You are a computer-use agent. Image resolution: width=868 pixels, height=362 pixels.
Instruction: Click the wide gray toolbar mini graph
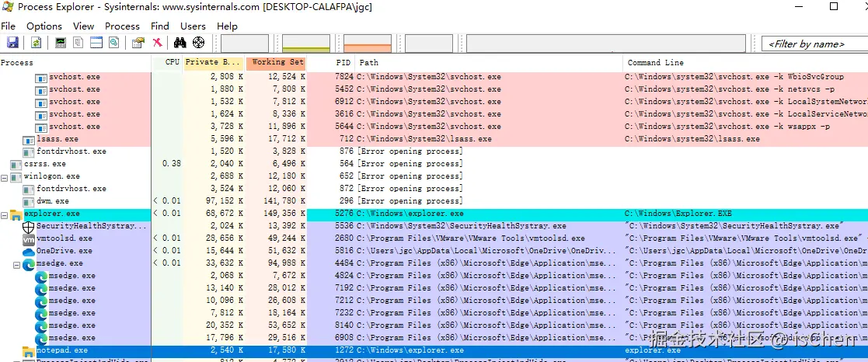click(606, 44)
